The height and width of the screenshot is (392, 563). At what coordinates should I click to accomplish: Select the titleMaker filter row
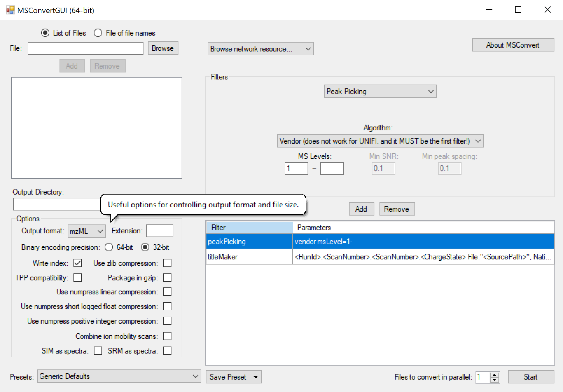coord(380,257)
